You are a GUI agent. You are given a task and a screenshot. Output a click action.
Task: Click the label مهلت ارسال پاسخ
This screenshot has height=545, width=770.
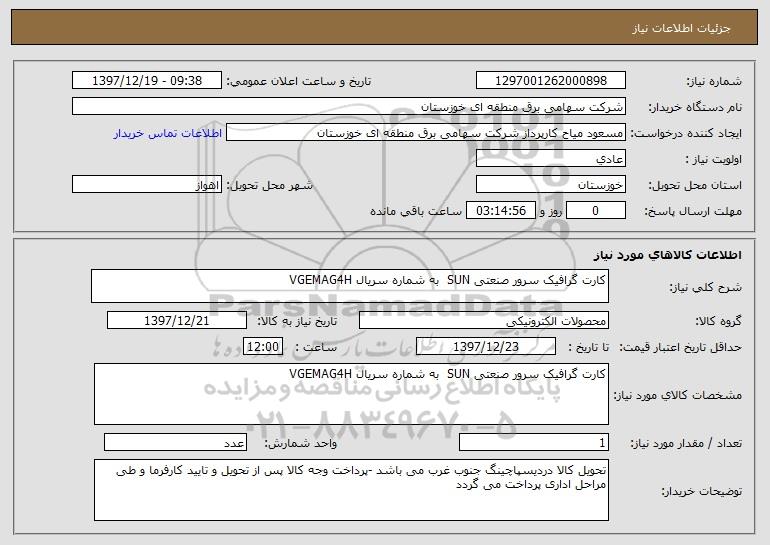(x=693, y=211)
